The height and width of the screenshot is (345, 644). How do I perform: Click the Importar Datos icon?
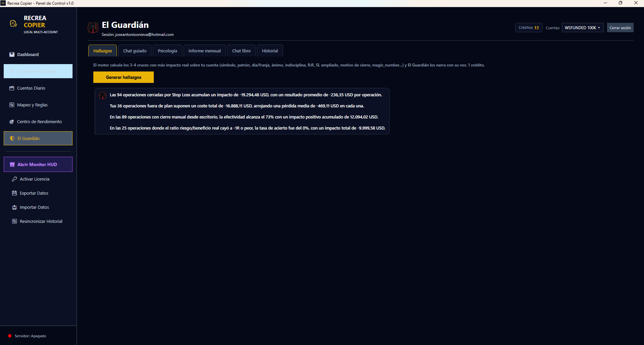(x=14, y=207)
